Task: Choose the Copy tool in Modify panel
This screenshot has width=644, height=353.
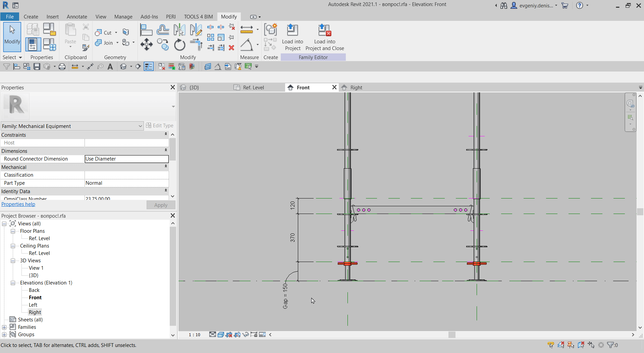Action: coord(163,45)
